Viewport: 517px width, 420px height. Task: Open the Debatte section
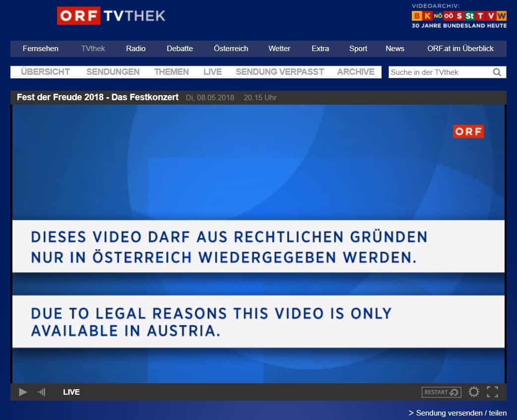[180, 49]
